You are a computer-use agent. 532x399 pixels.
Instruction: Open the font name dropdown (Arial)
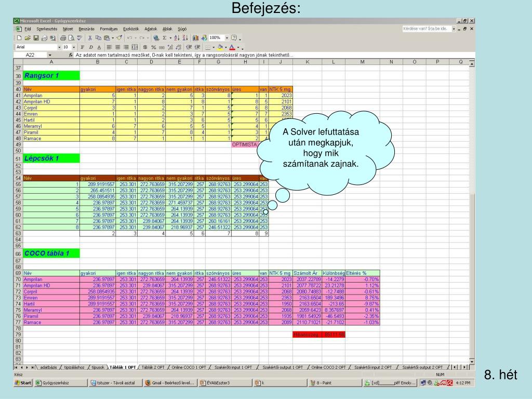click(x=59, y=47)
